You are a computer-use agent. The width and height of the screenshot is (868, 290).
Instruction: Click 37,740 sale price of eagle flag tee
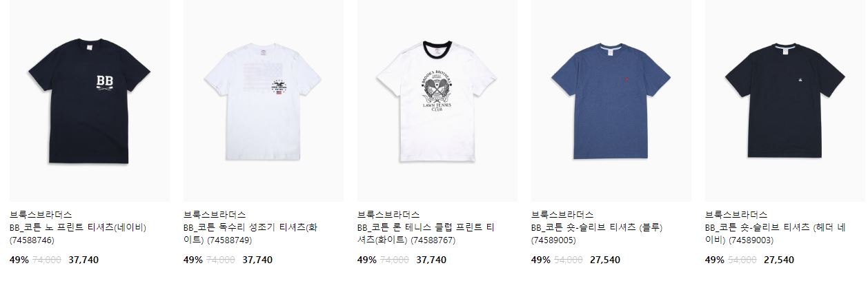[x=258, y=260]
